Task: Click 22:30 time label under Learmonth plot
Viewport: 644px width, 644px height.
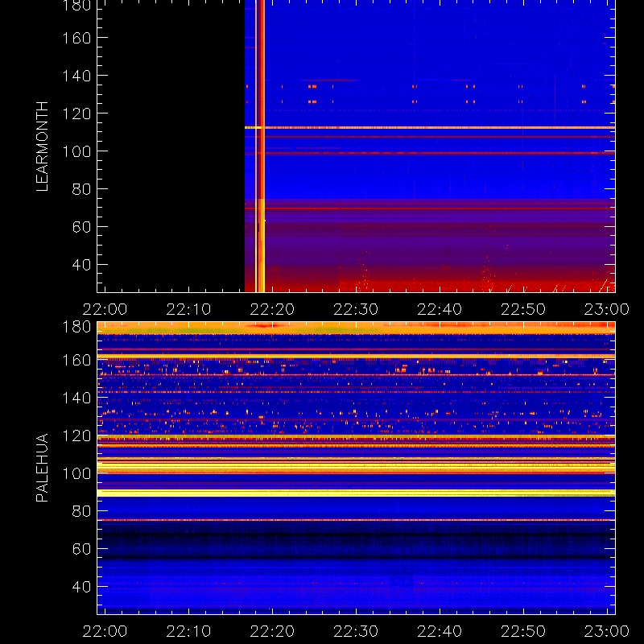Action: tap(356, 309)
